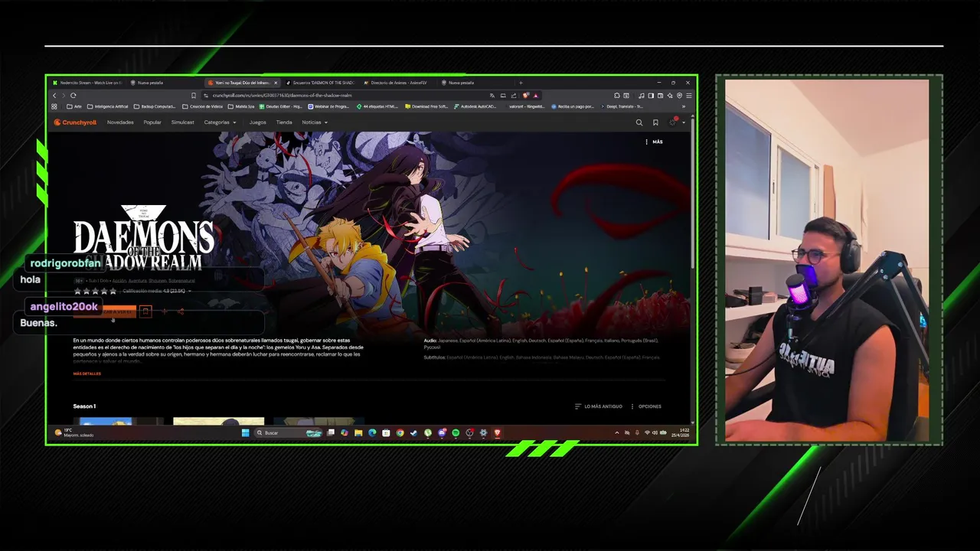Open the media control music-note icon
This screenshot has height=551, width=980.
coord(642,96)
